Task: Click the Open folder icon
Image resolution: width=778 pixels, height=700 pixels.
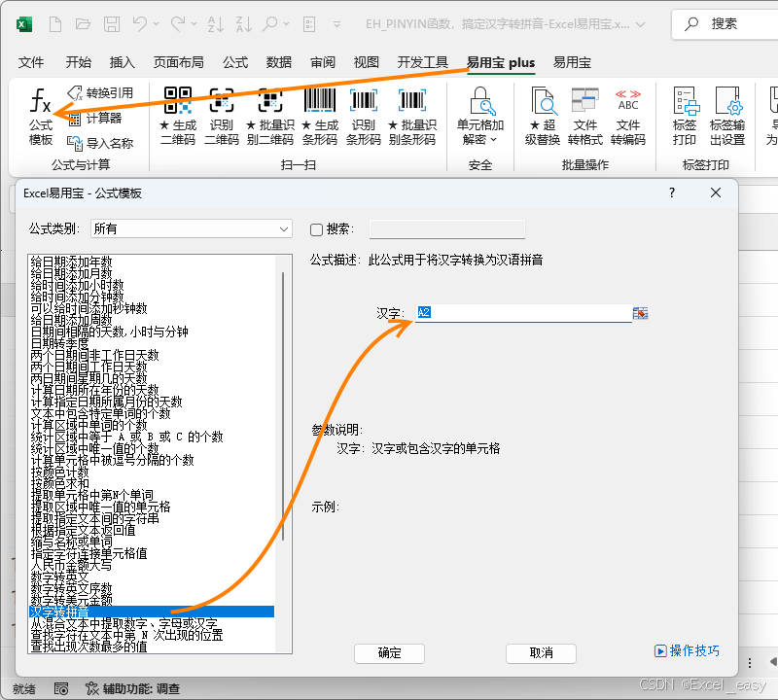Action: click(x=83, y=23)
